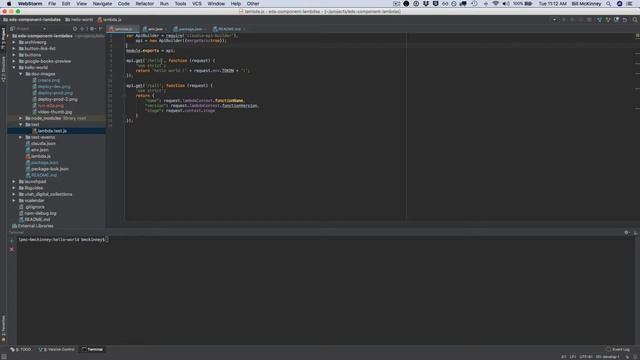Image resolution: width=640 pixels, height=360 pixels.
Task: Hide the Terminal panel
Action: point(636,233)
